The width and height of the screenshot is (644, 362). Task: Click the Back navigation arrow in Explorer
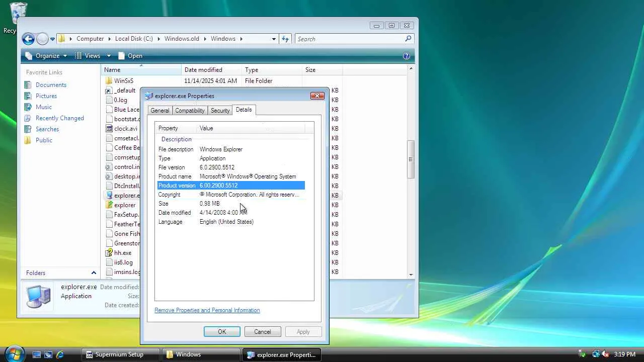point(28,39)
